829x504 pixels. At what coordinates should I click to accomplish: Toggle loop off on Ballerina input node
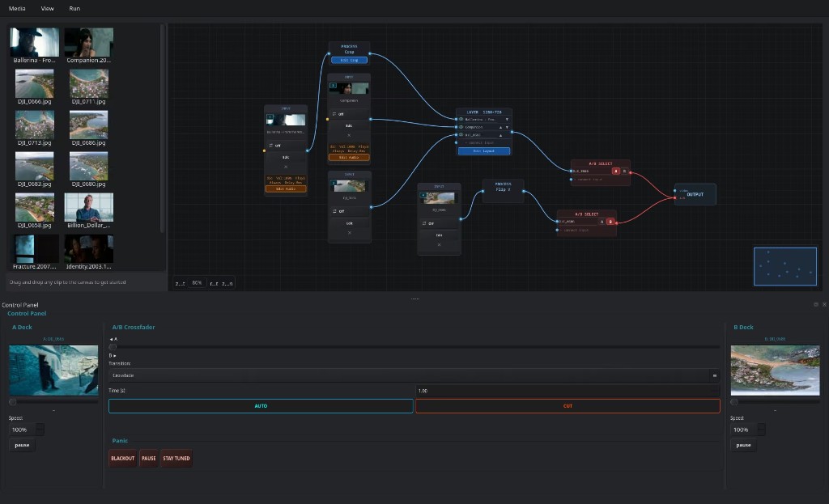[x=286, y=146]
